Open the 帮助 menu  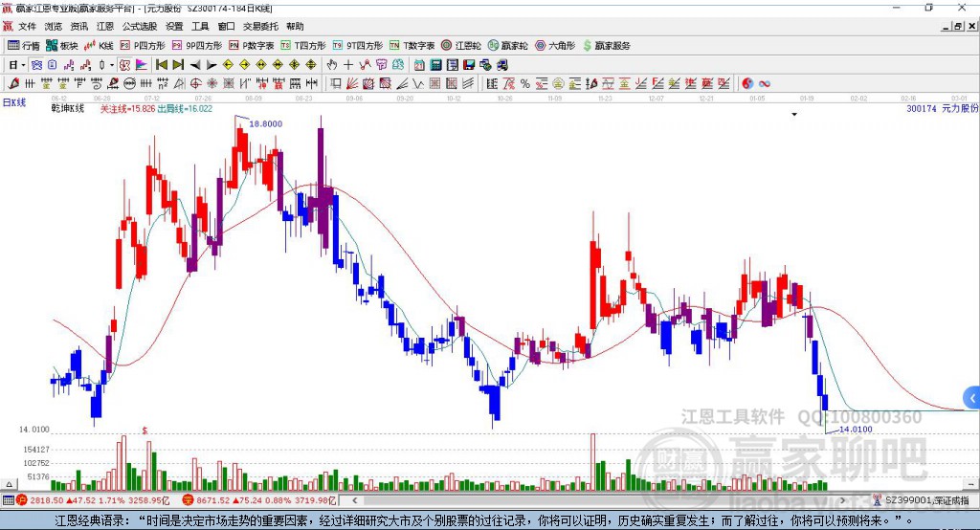295,26
